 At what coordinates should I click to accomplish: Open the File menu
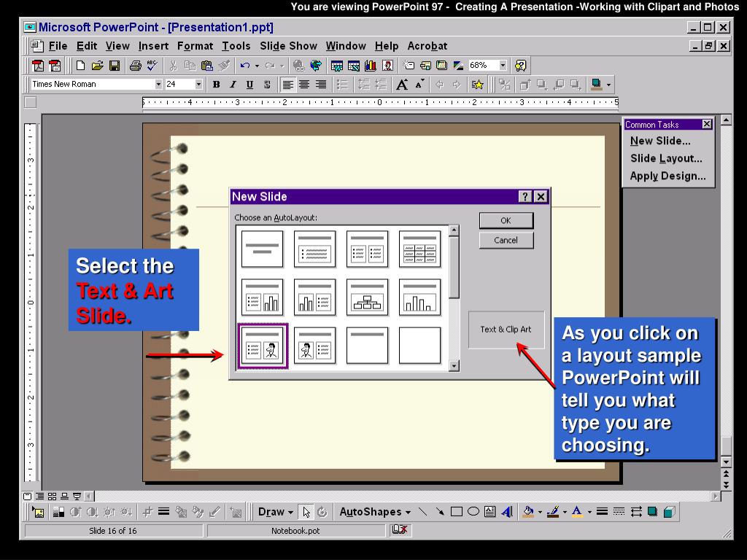click(58, 46)
